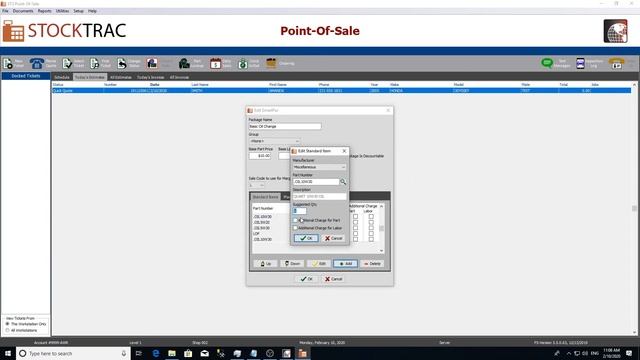The image size is (640, 360).
Task: Click the Windows search box
Action: pyautogui.click(x=73, y=353)
